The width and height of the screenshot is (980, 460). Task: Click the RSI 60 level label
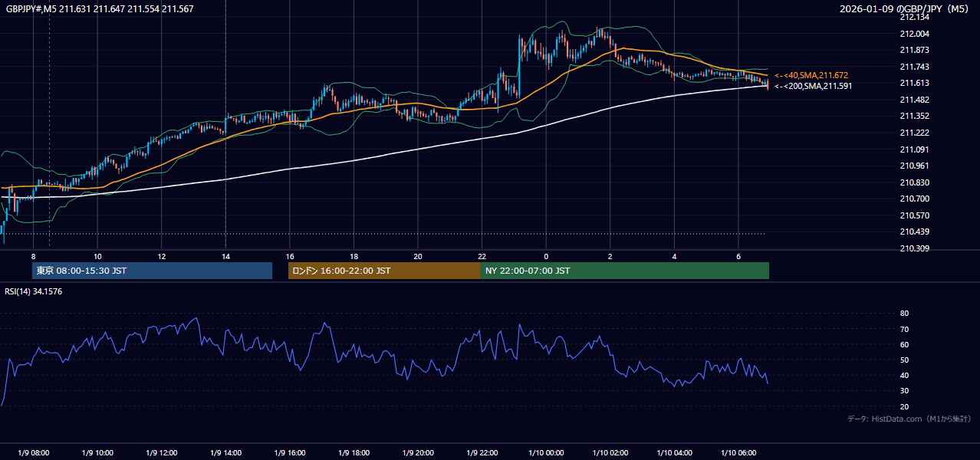point(904,344)
